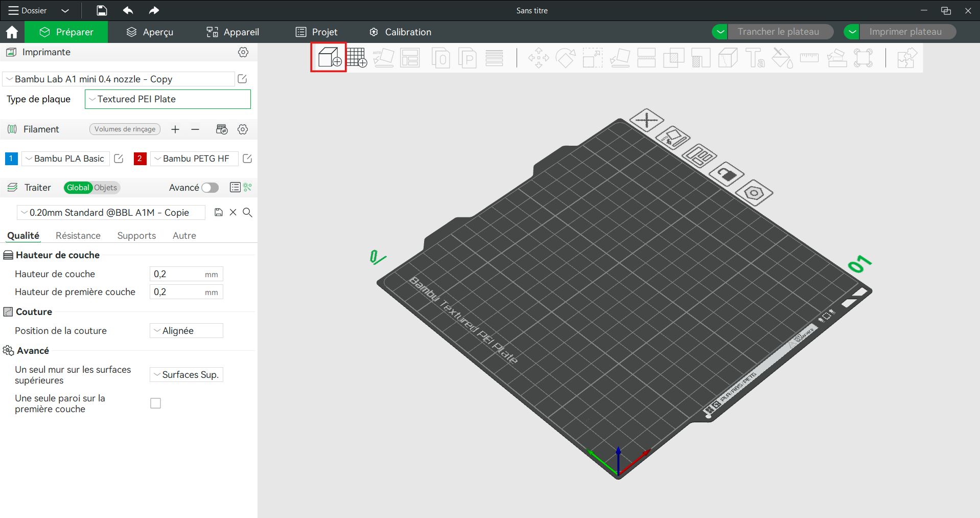Open printer settings gear in Imprimante
980x518 pixels.
tap(243, 52)
